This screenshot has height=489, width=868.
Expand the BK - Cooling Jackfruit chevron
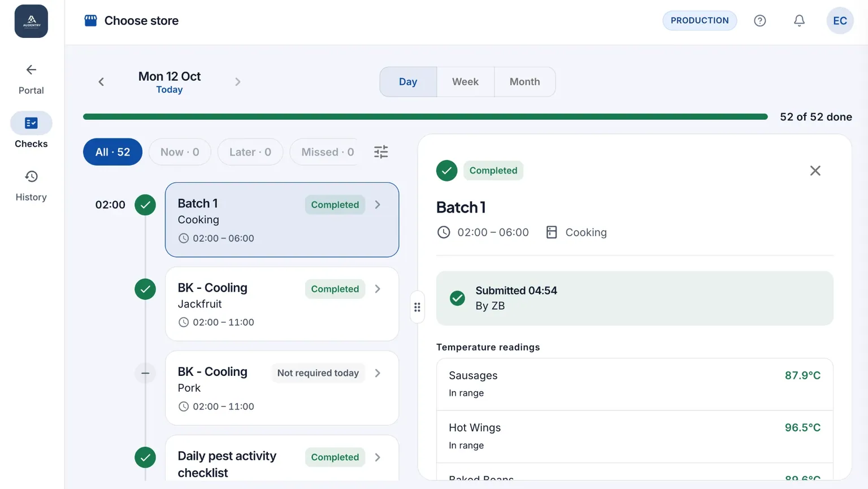coord(377,289)
